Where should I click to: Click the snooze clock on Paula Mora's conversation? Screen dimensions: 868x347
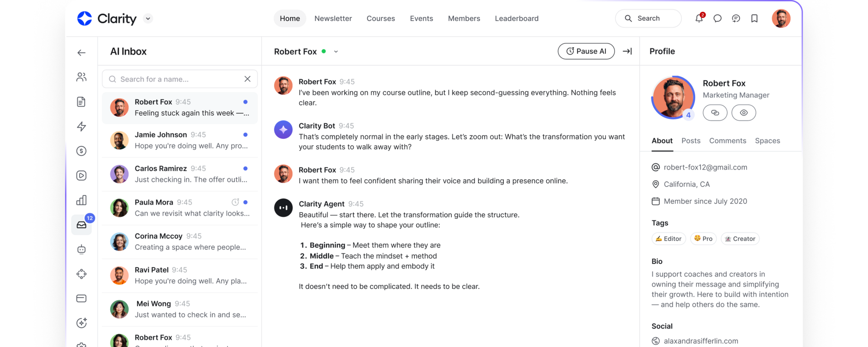[235, 202]
